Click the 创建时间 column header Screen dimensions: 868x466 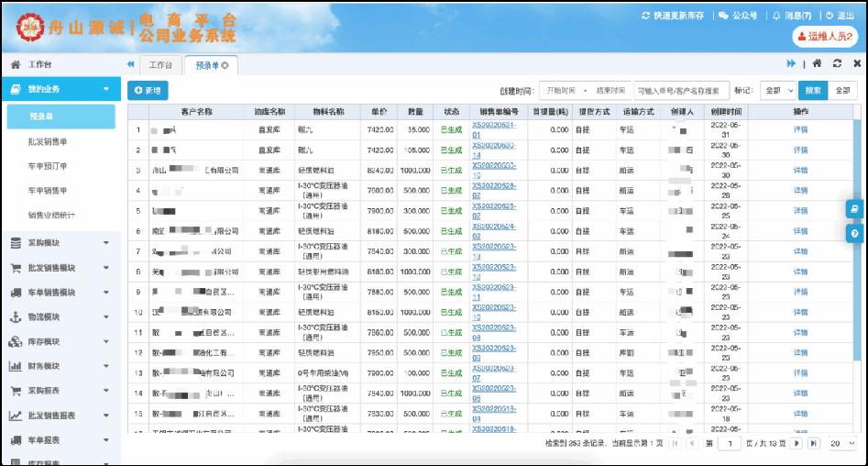[x=726, y=111]
